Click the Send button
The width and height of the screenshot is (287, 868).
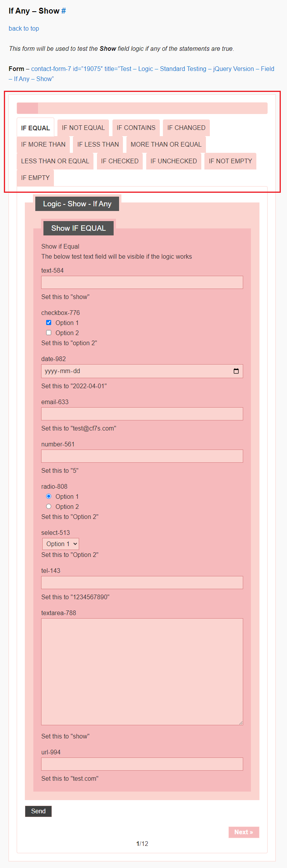38,811
